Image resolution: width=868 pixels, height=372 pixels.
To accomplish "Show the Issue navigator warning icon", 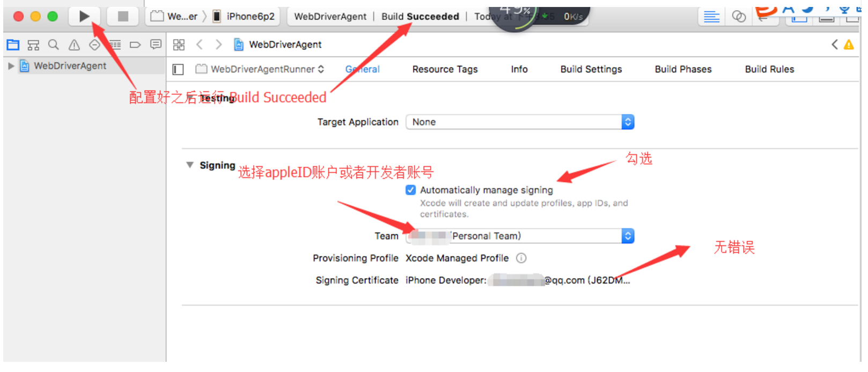I will [x=74, y=44].
